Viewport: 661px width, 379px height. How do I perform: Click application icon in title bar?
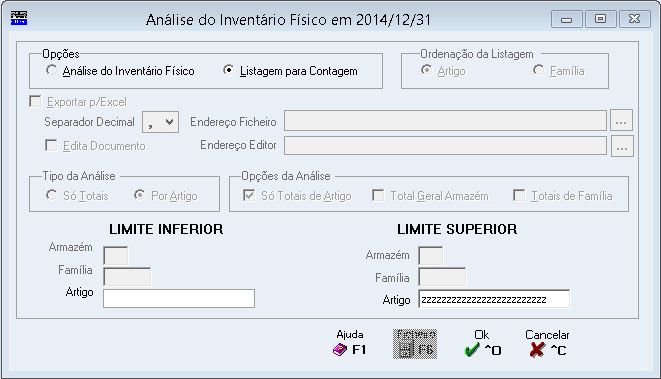click(19, 18)
